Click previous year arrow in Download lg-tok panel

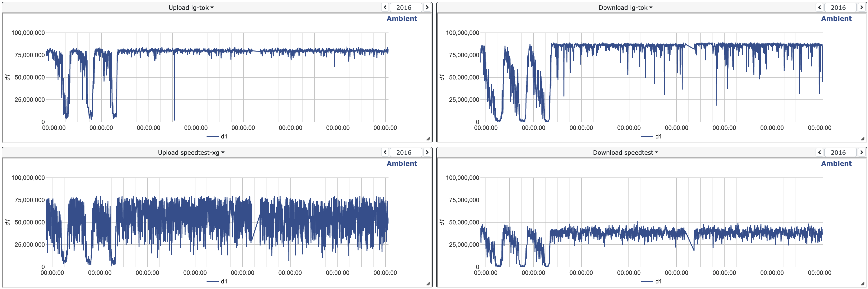tap(819, 7)
